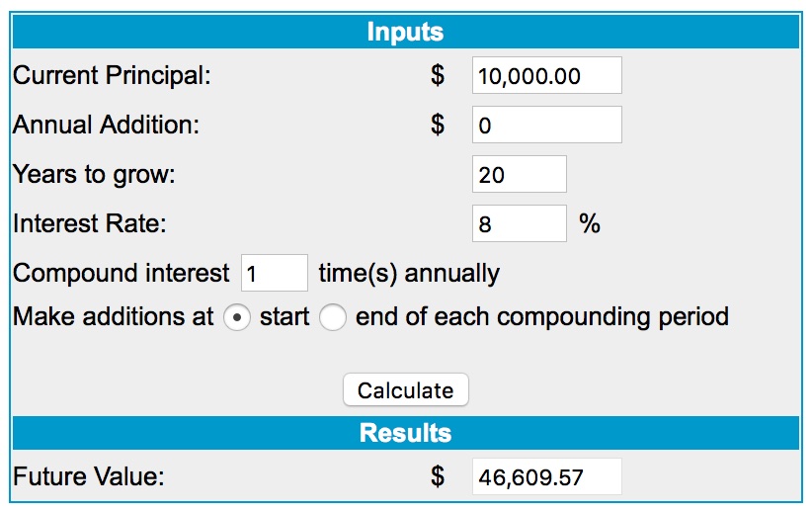Focus the Annual Addition amount field
812x512 pixels.
click(547, 126)
